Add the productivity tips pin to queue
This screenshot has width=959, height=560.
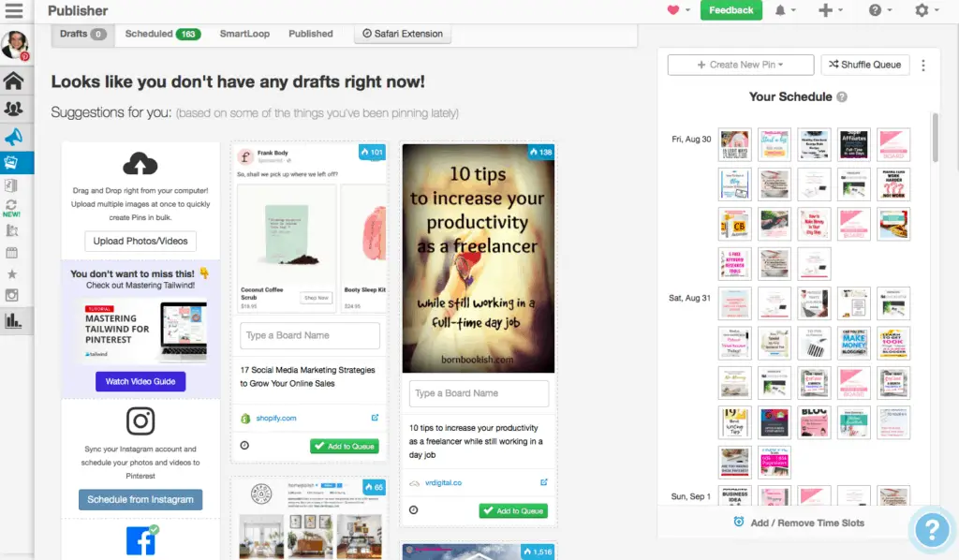[513, 510]
